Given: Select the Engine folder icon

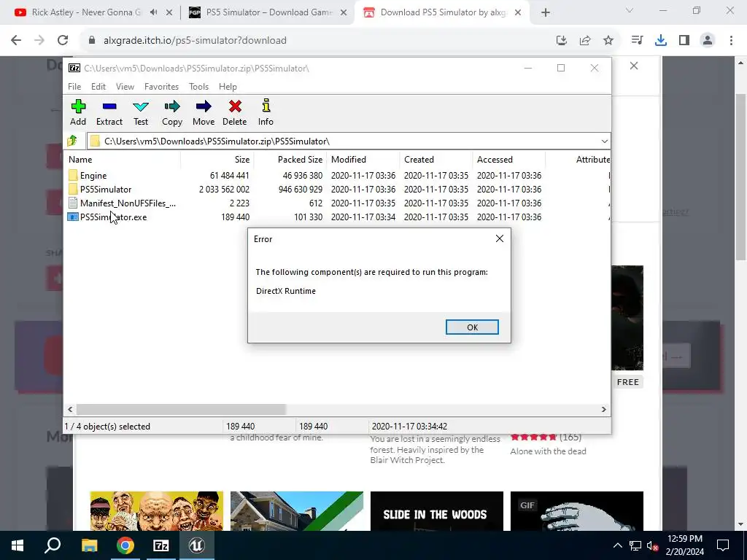Looking at the screenshot, I should [73, 175].
